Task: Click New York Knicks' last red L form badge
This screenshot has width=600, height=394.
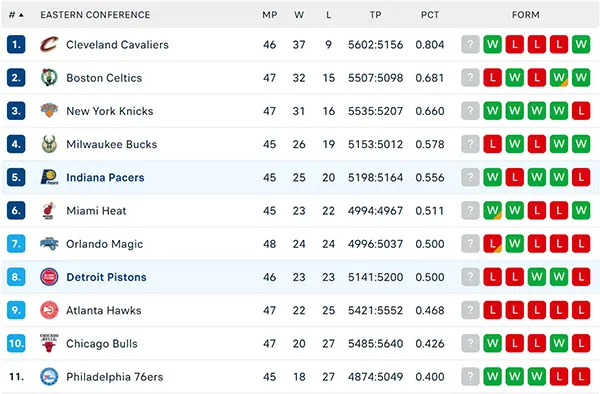Action: [581, 111]
